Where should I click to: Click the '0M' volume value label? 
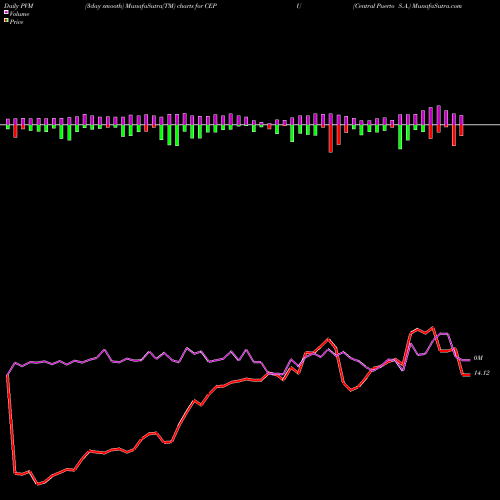(x=478, y=358)
